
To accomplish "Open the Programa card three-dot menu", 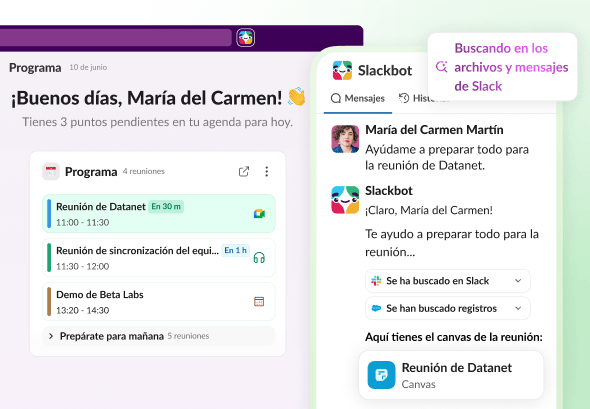I will pos(266,172).
